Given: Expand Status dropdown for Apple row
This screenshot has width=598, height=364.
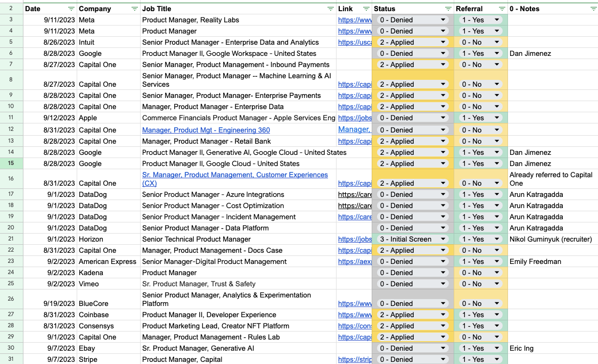Looking at the screenshot, I should click(x=443, y=118).
